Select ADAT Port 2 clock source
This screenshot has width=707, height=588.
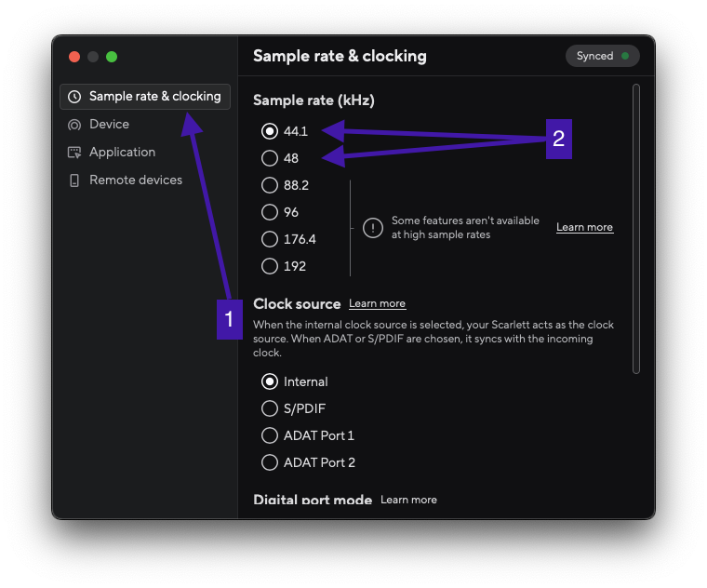270,462
